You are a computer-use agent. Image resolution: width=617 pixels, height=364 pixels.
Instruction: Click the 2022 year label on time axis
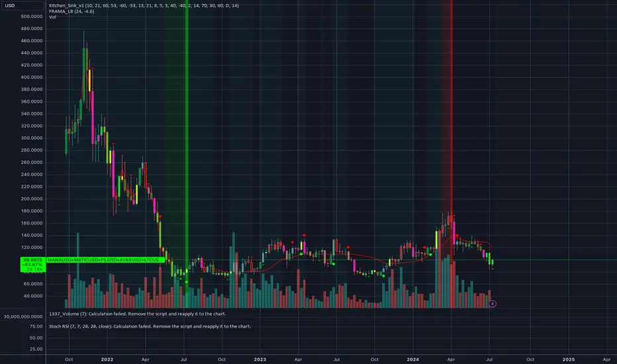[x=107, y=359]
